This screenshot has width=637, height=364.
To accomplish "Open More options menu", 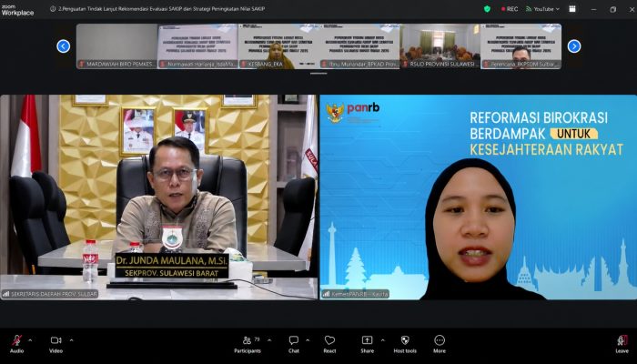I will tap(440, 344).
